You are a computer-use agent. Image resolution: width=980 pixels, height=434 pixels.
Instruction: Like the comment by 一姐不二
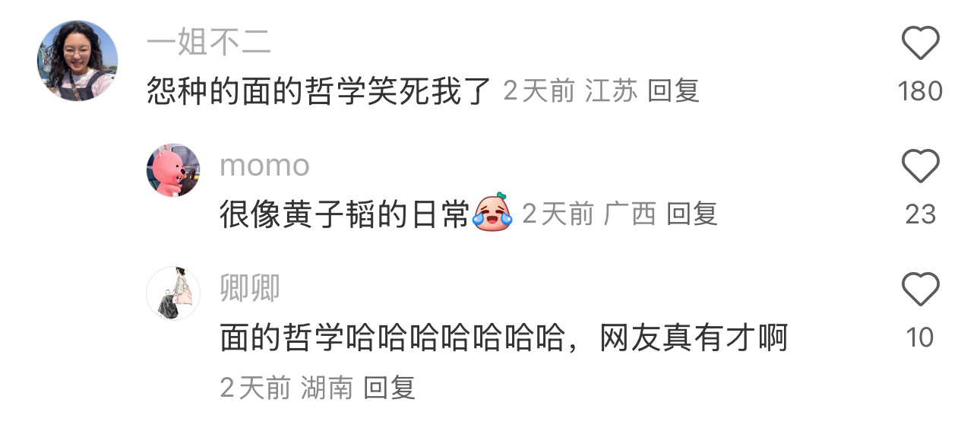click(x=920, y=43)
